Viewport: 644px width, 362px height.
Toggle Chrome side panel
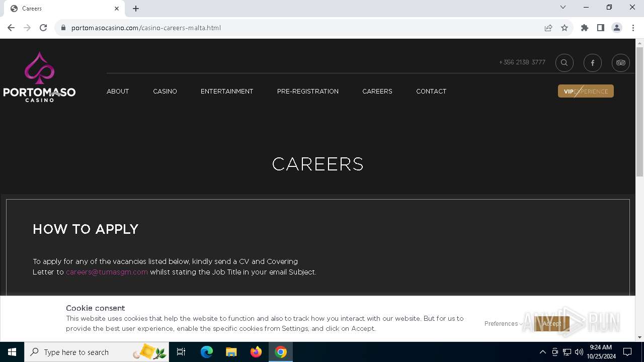(x=601, y=28)
